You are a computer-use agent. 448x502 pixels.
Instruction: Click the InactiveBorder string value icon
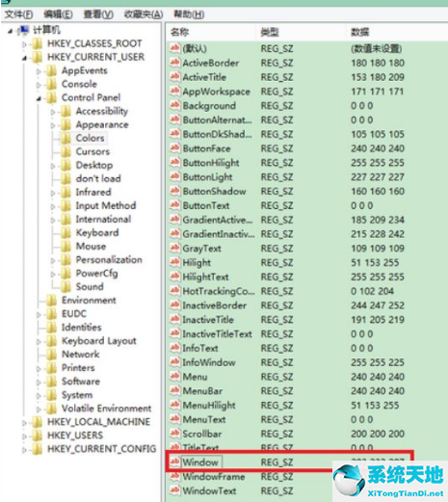tap(174, 304)
